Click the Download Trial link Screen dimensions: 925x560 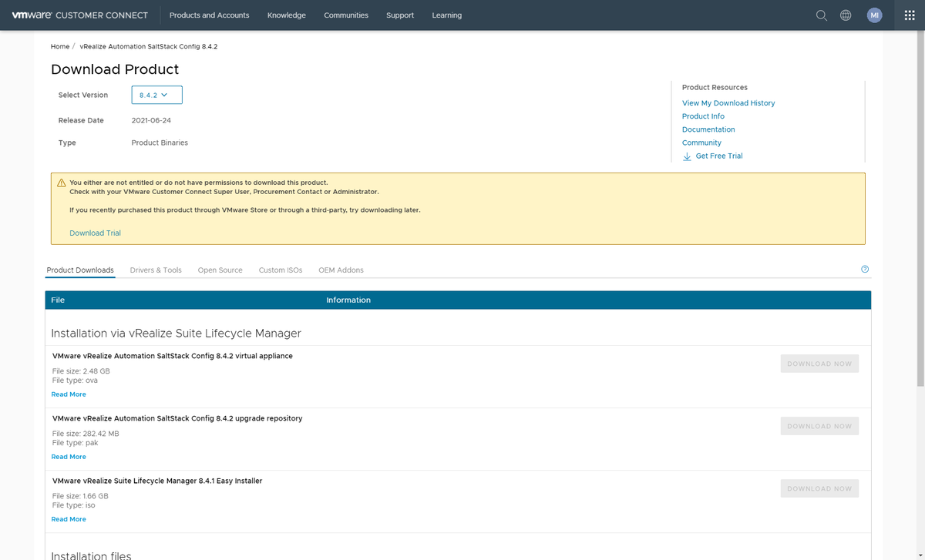pos(95,233)
